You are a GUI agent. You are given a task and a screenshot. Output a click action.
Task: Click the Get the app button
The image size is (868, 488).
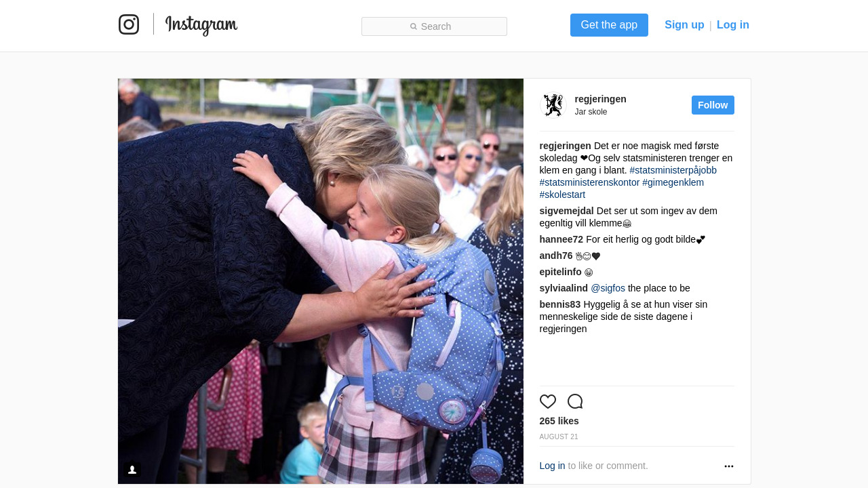pos(609,25)
